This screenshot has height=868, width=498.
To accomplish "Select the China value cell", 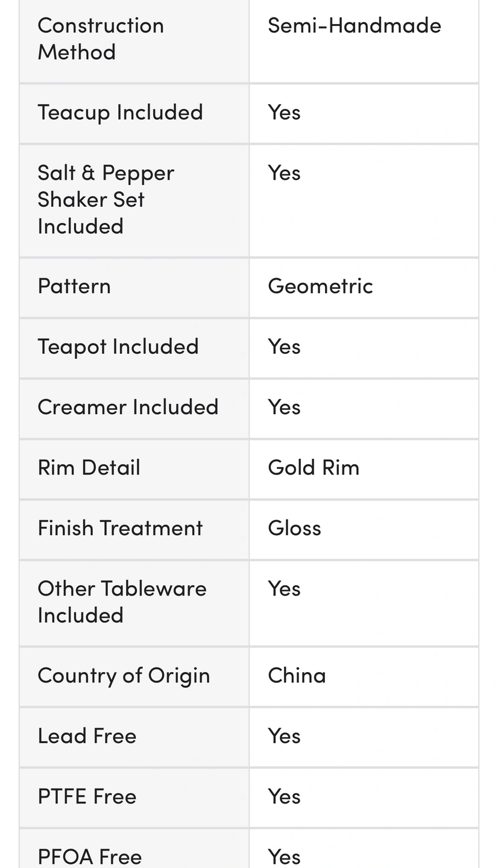I will pyautogui.click(x=364, y=676).
